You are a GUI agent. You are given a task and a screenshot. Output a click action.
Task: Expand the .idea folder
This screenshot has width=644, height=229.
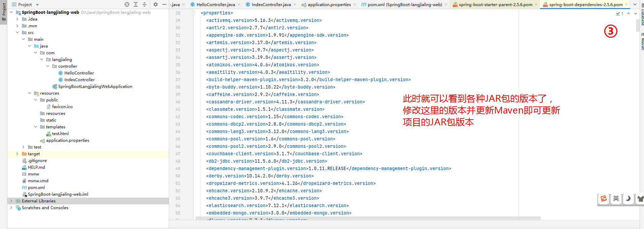pos(17,19)
